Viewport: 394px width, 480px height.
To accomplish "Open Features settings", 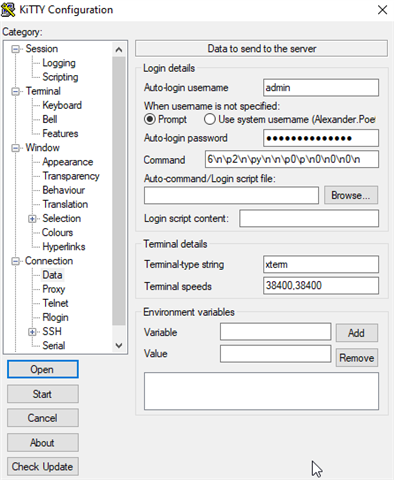I will (x=60, y=134).
